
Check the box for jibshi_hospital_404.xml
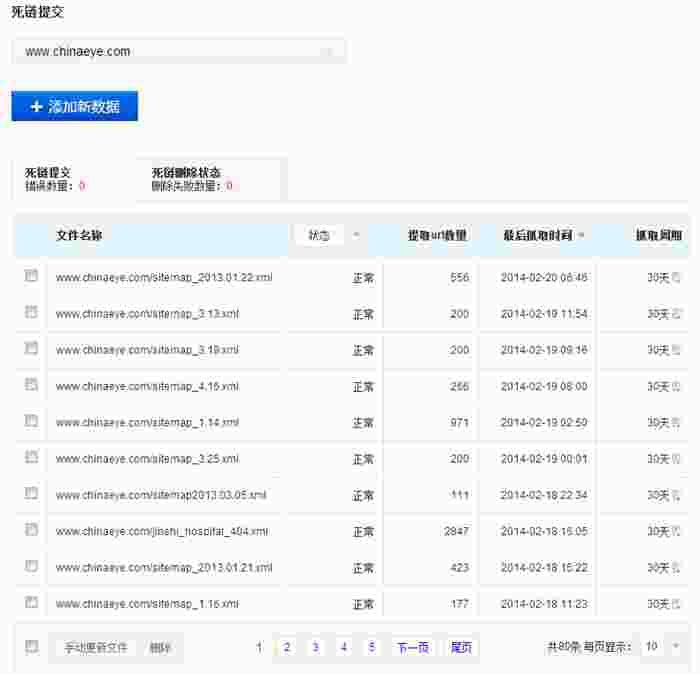point(31,529)
